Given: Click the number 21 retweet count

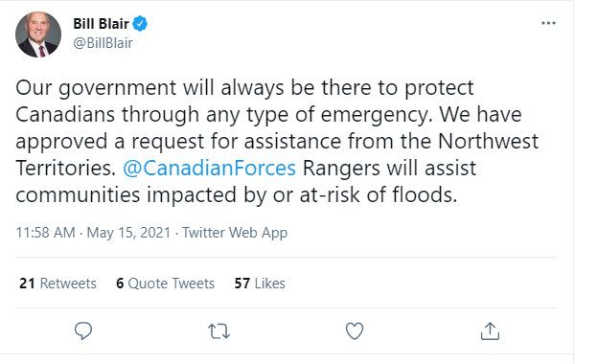Looking at the screenshot, I should tap(27, 284).
